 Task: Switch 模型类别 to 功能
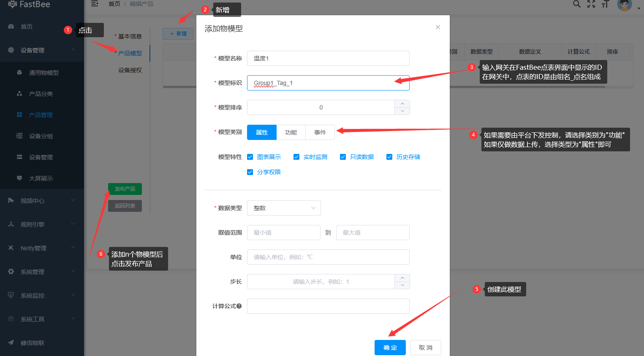[x=291, y=132]
